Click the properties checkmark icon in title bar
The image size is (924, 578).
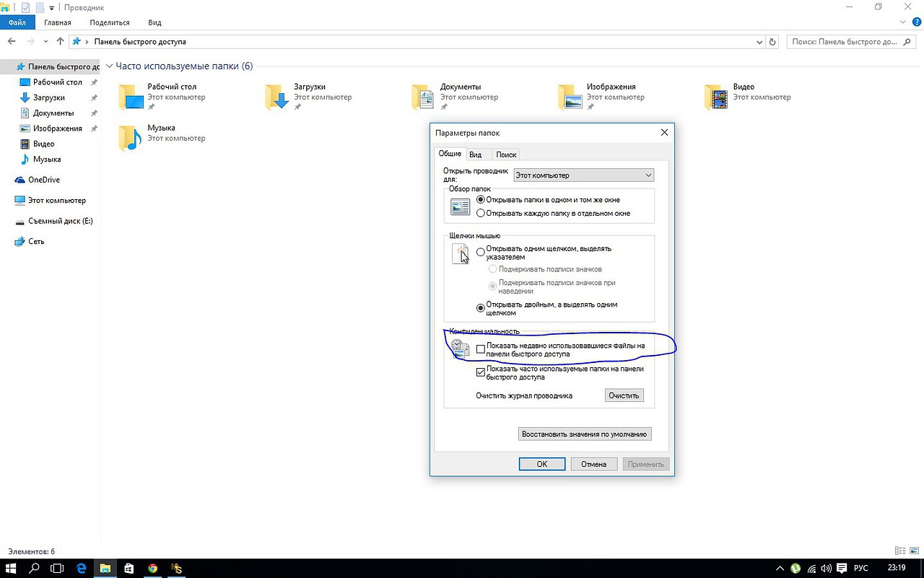[x=26, y=7]
